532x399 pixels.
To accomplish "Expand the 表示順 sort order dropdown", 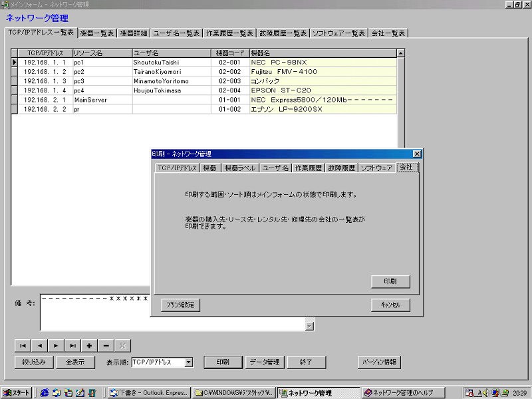I will click(x=189, y=362).
